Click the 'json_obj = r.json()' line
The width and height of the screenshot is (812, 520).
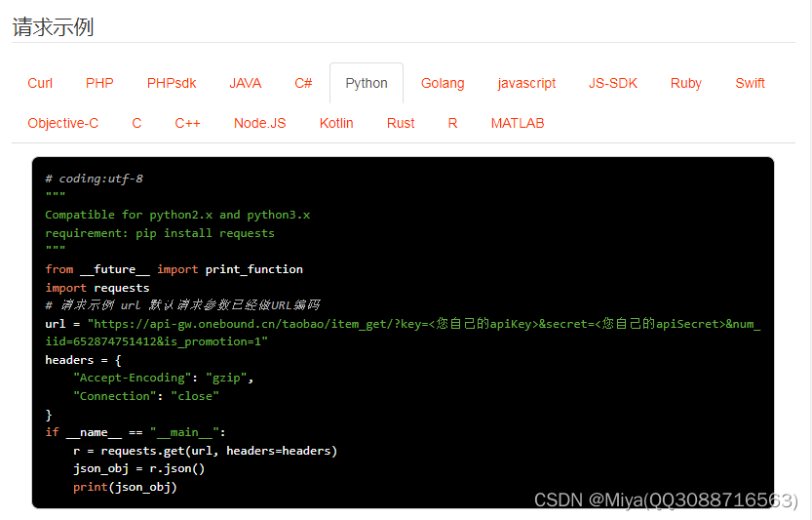(x=138, y=468)
